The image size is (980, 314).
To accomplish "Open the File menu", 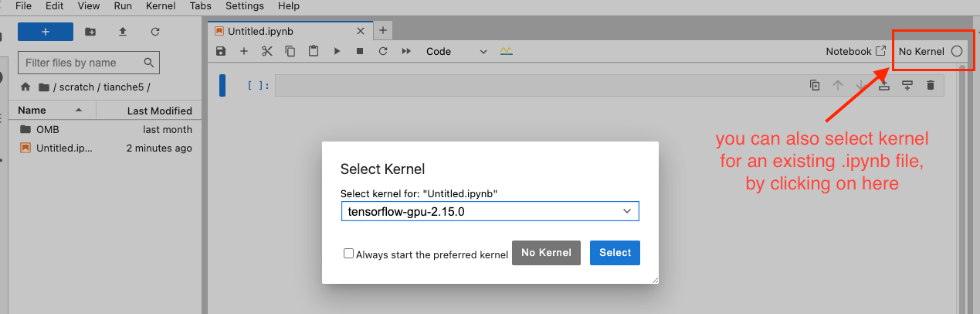I will click(23, 5).
